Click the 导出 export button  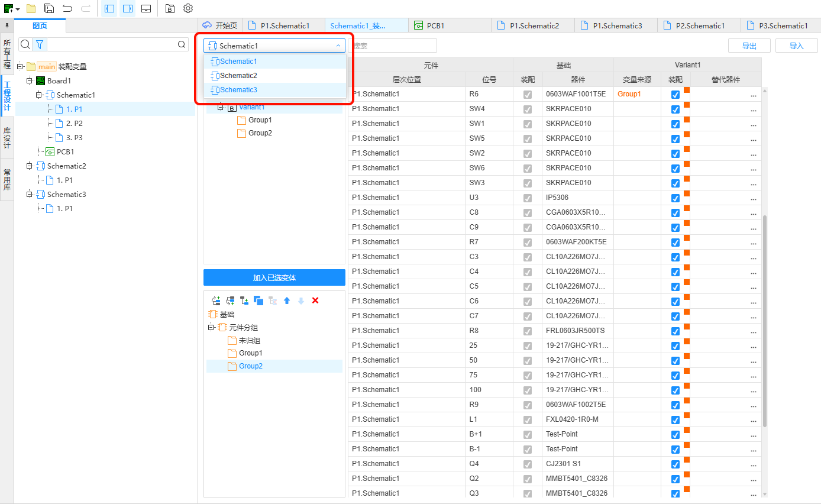[x=749, y=46]
